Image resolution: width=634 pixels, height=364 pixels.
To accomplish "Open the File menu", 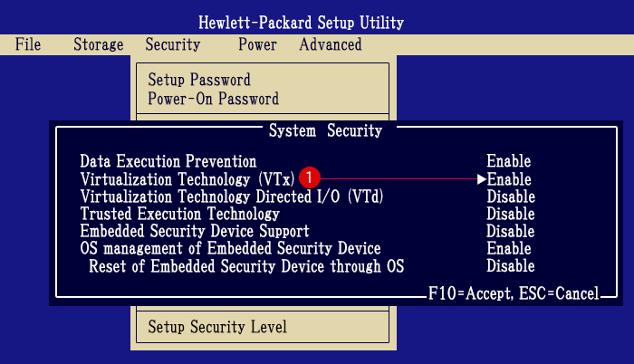I will (28, 44).
